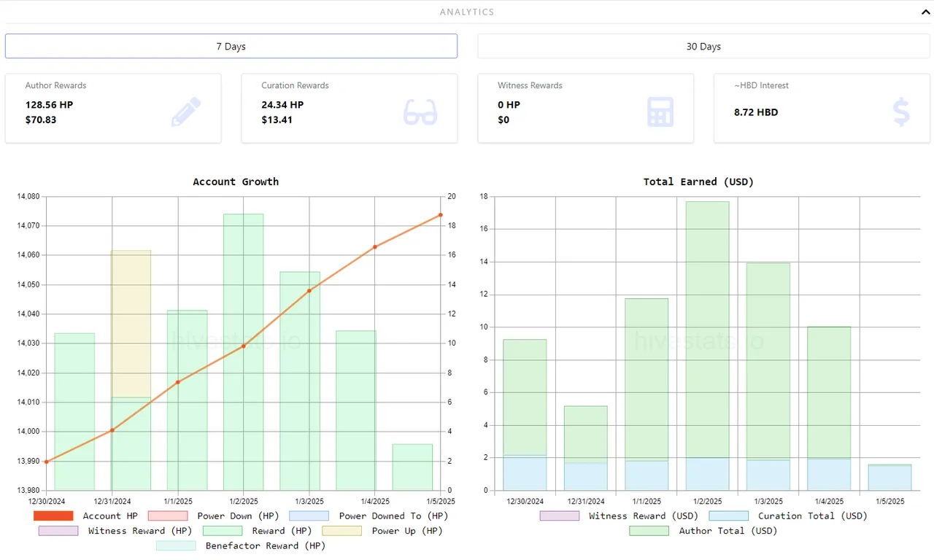
Task: Toggle Power Downed To (HP) legend swatch
Action: coord(309,516)
